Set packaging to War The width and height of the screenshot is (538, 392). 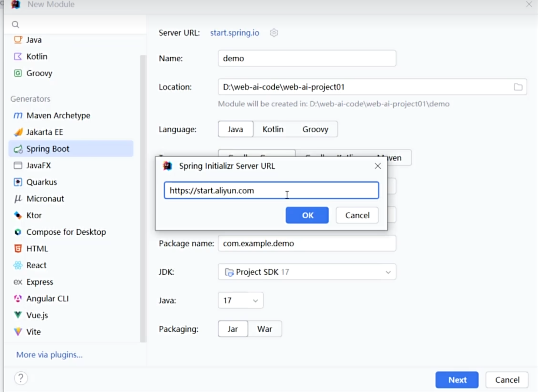click(x=265, y=329)
